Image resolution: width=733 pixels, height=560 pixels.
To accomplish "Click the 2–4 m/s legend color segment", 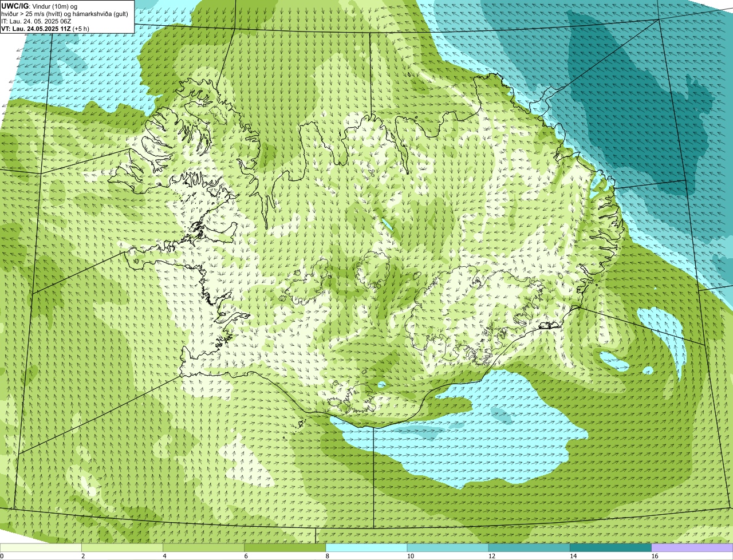I will pos(123,548).
